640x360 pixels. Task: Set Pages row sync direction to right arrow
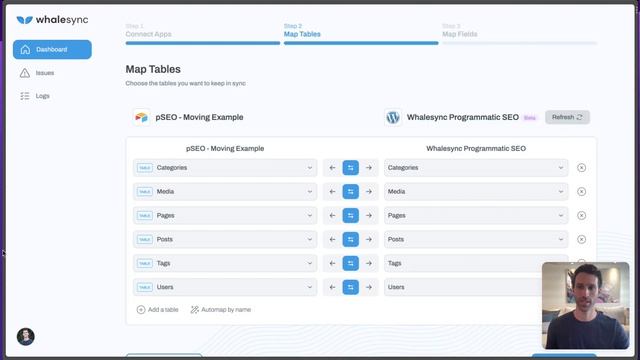click(x=369, y=216)
